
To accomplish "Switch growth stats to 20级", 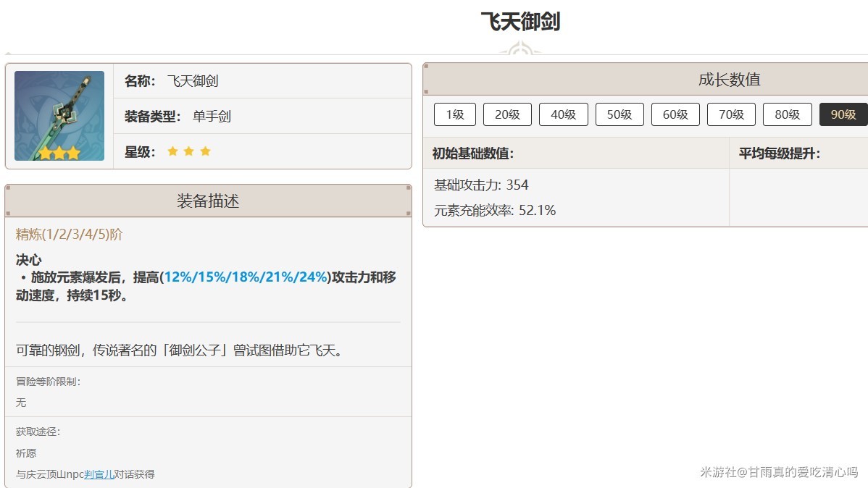I will pos(507,114).
